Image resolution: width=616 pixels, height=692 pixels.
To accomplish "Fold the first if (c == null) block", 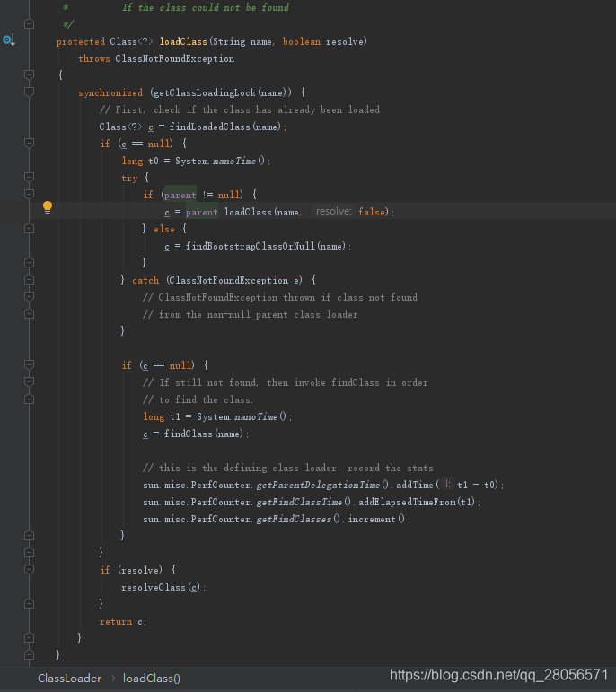I will 29,143.
